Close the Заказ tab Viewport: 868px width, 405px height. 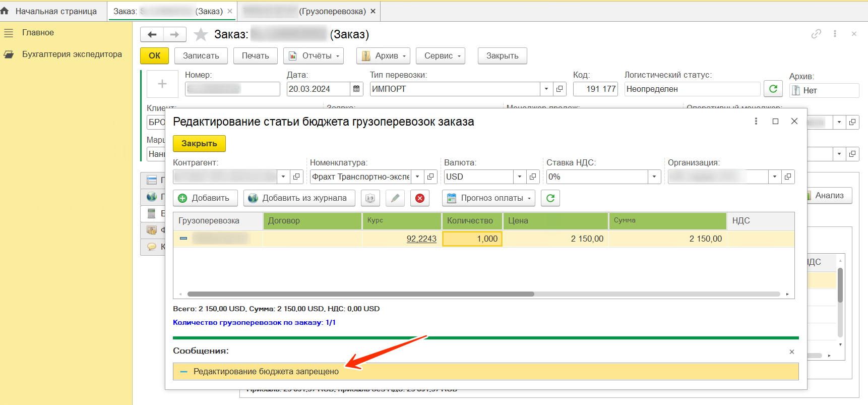[230, 11]
